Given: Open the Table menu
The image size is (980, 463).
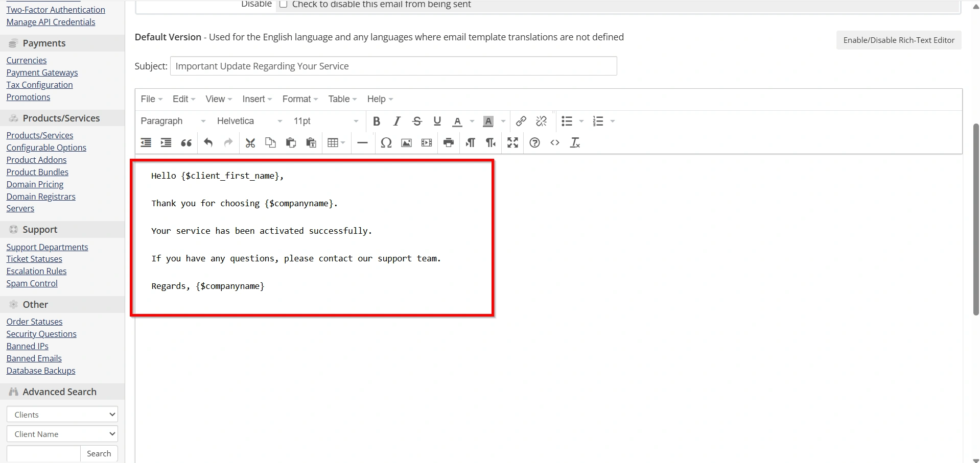Looking at the screenshot, I should [342, 99].
